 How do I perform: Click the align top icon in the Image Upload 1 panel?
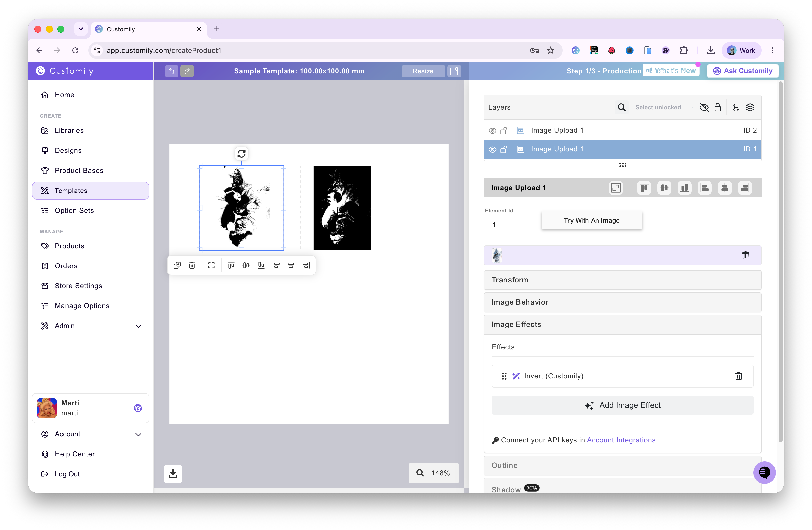click(644, 188)
